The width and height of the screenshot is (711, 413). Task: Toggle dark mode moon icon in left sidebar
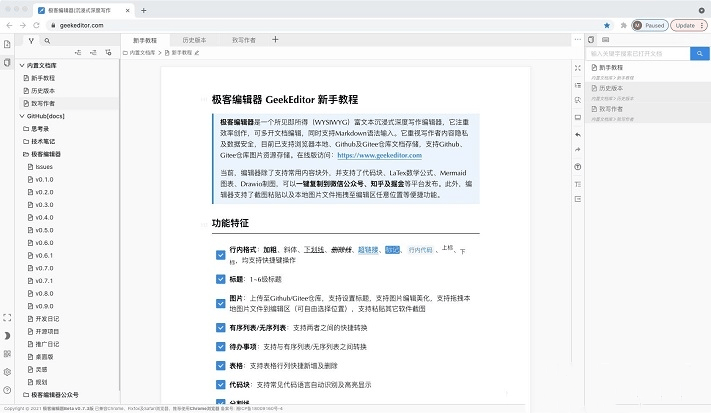[x=8, y=335]
